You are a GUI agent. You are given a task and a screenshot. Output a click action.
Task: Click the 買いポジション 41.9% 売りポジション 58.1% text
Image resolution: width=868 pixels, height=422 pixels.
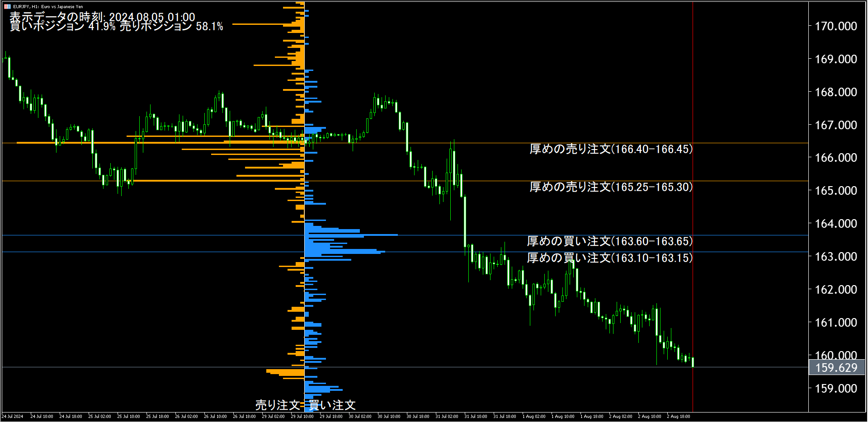click(x=117, y=26)
